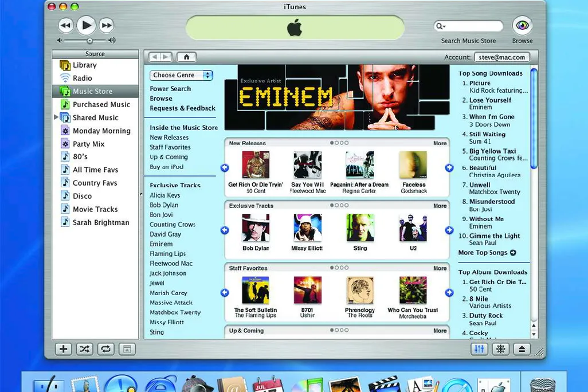
Task: Click the store forward navigation arrow
Action: click(164, 57)
